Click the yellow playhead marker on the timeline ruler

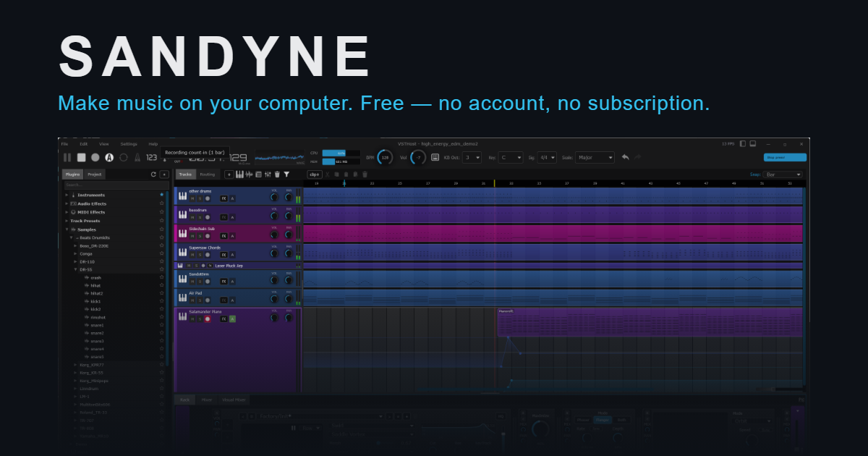[494, 184]
